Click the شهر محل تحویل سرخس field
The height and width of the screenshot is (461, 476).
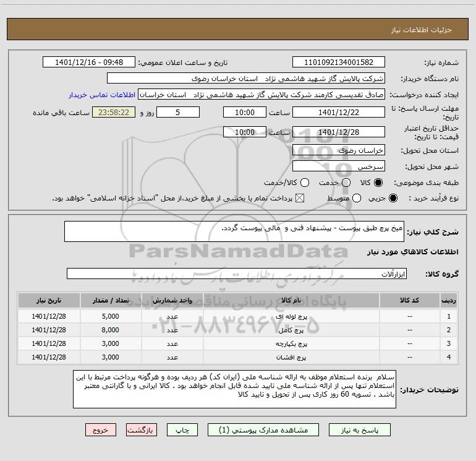pos(338,166)
